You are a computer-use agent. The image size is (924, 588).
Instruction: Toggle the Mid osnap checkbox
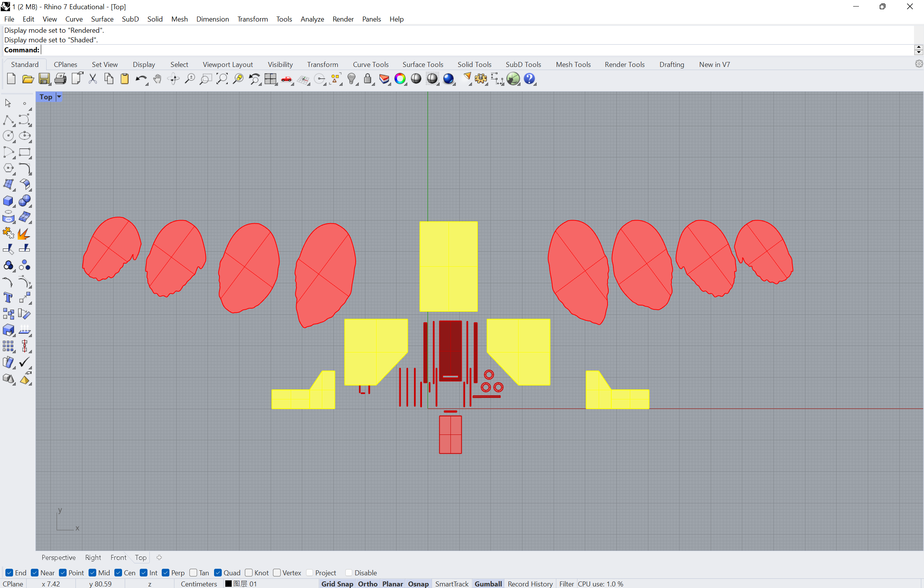click(x=92, y=573)
